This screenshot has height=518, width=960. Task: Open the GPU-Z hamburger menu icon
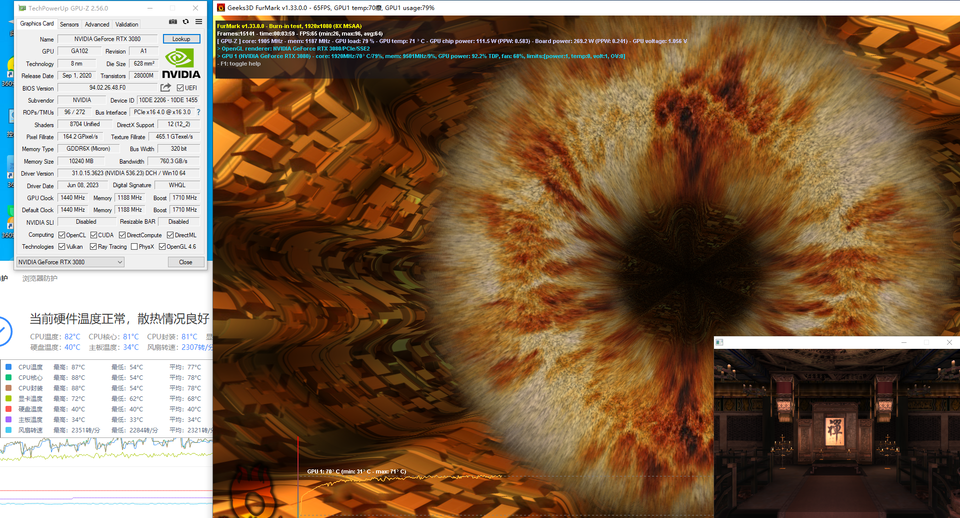198,22
